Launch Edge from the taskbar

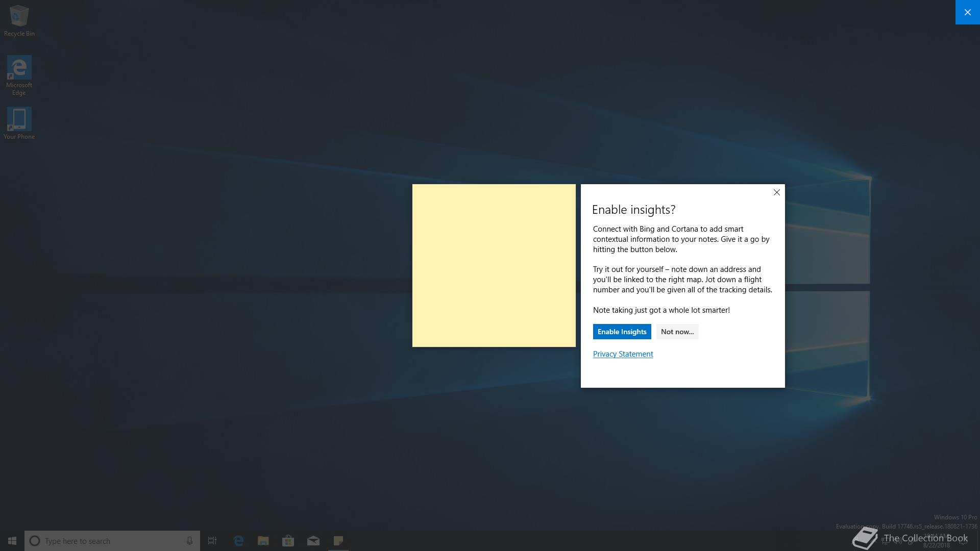click(x=238, y=541)
